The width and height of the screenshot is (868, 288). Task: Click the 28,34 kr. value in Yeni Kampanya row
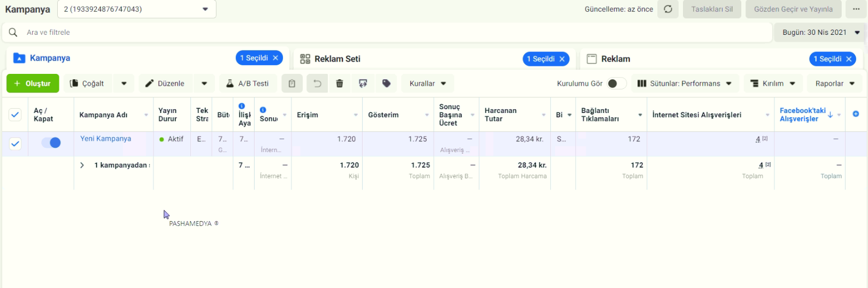click(529, 139)
